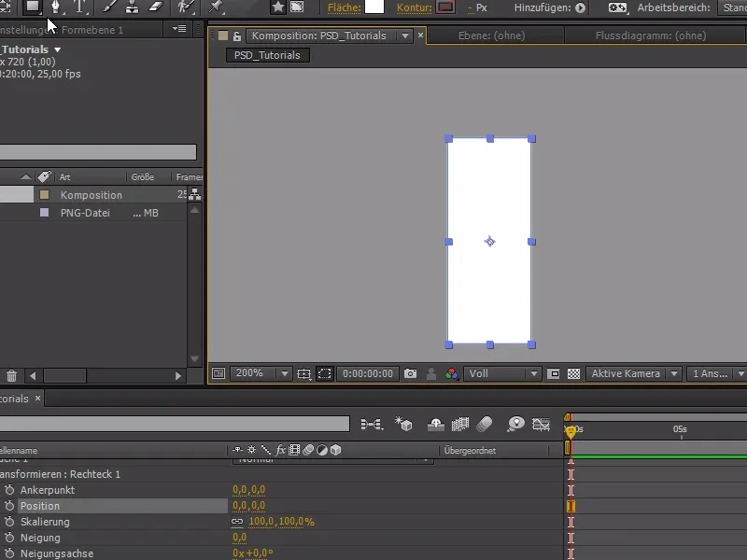Screen dimensions: 747x560
Task: Delete selected project item with trash icon
Action: pyautogui.click(x=11, y=376)
